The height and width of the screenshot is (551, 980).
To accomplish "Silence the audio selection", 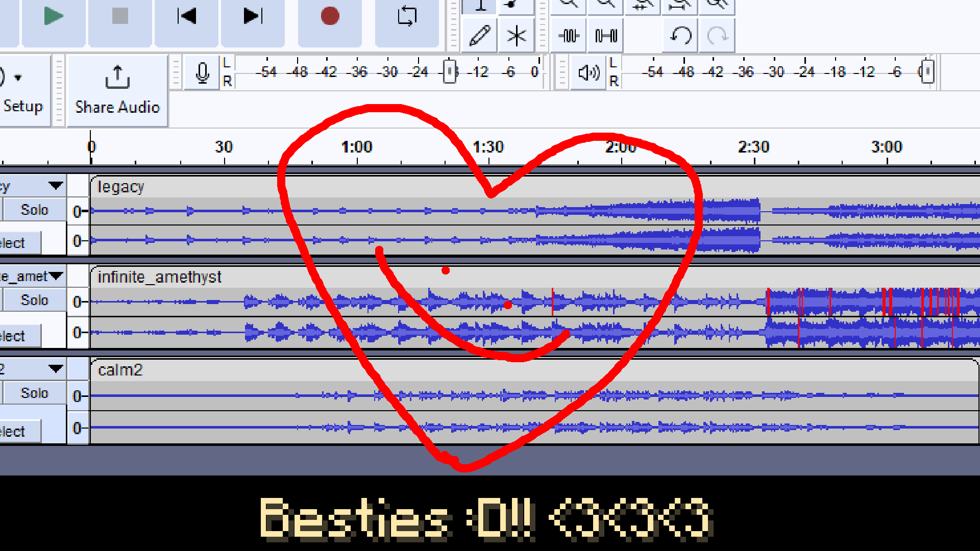I will 606,36.
